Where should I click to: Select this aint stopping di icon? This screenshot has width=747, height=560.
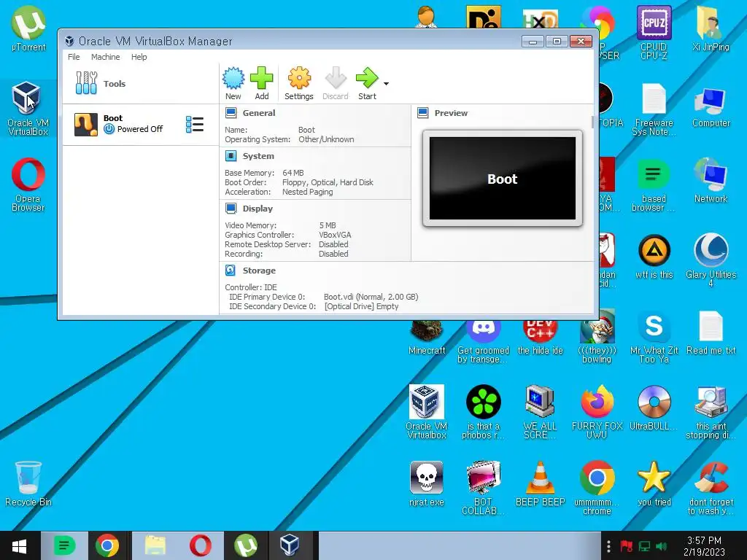tap(711, 411)
